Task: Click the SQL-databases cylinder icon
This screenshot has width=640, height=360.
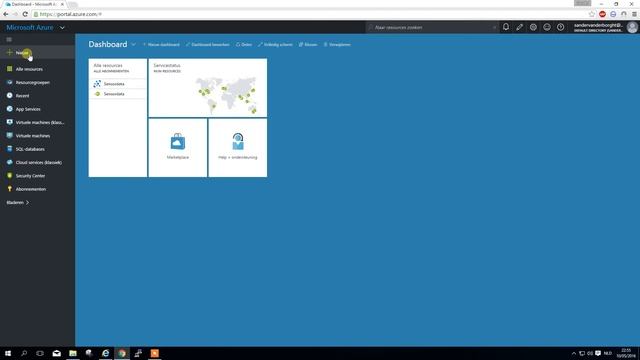Action: 9,149
